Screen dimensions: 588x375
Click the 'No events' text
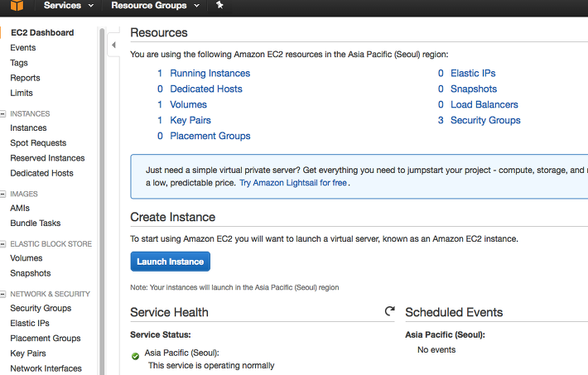click(436, 350)
